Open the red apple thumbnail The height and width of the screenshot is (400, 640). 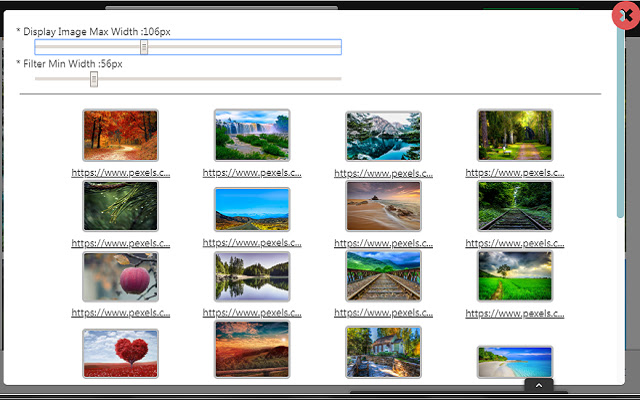120,276
